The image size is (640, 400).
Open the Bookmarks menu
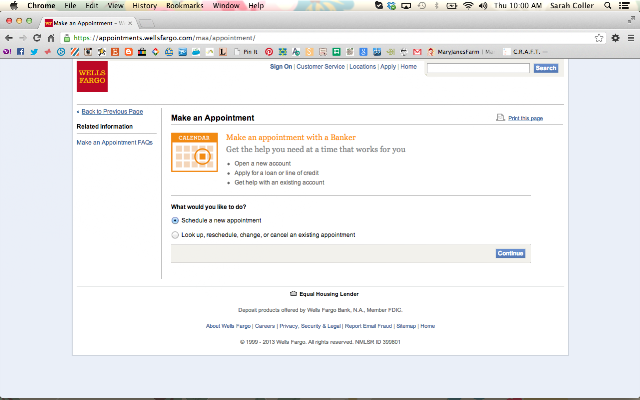(x=184, y=5)
